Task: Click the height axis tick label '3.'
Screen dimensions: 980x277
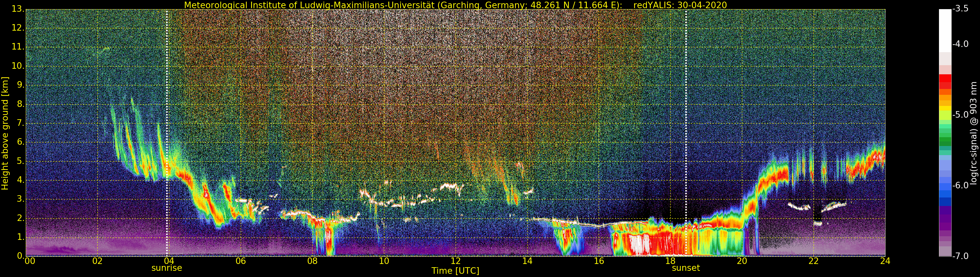Action: click(21, 199)
